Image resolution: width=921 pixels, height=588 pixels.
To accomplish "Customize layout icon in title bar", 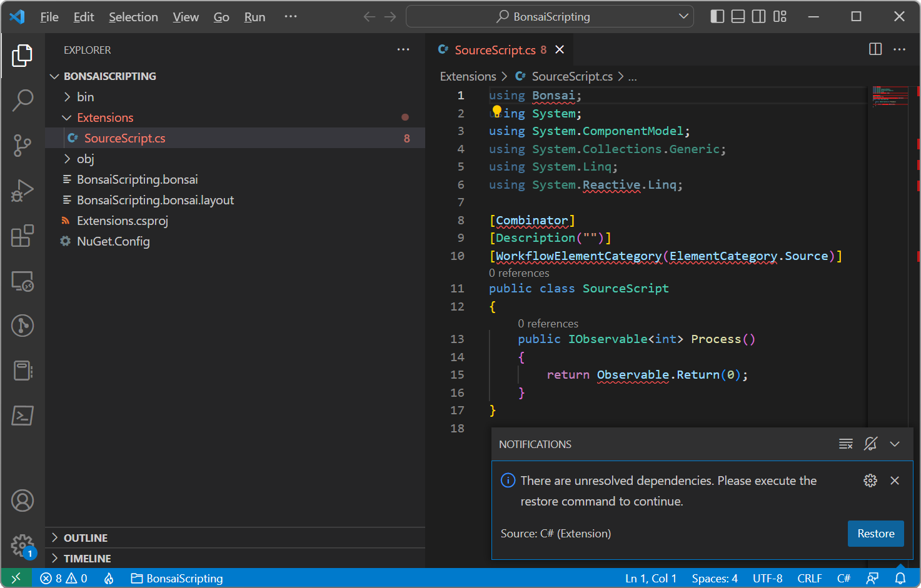I will click(x=780, y=16).
